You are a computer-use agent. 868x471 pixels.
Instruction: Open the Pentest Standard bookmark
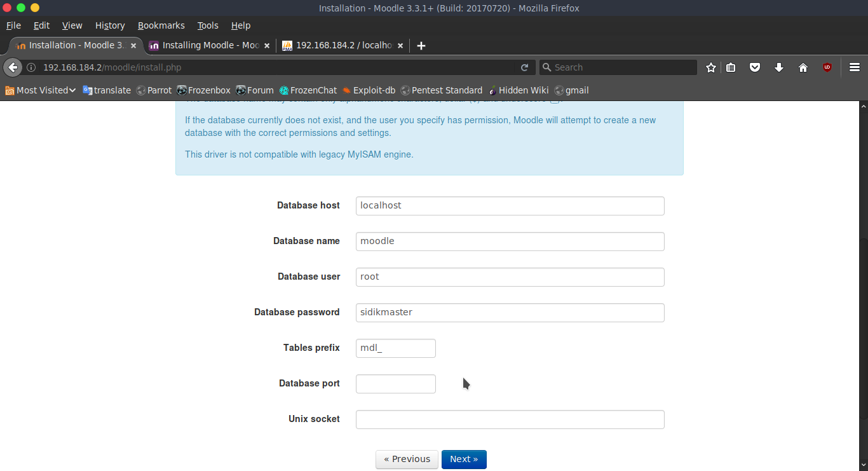tap(442, 90)
